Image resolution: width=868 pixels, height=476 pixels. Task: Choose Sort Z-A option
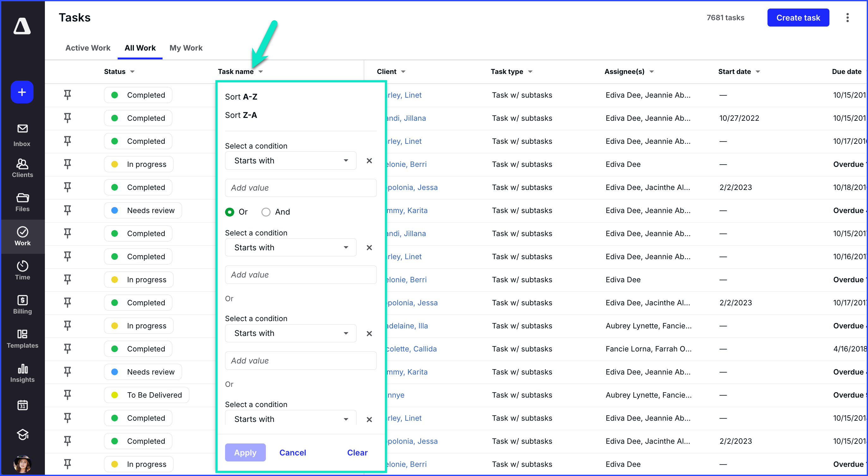coord(241,115)
